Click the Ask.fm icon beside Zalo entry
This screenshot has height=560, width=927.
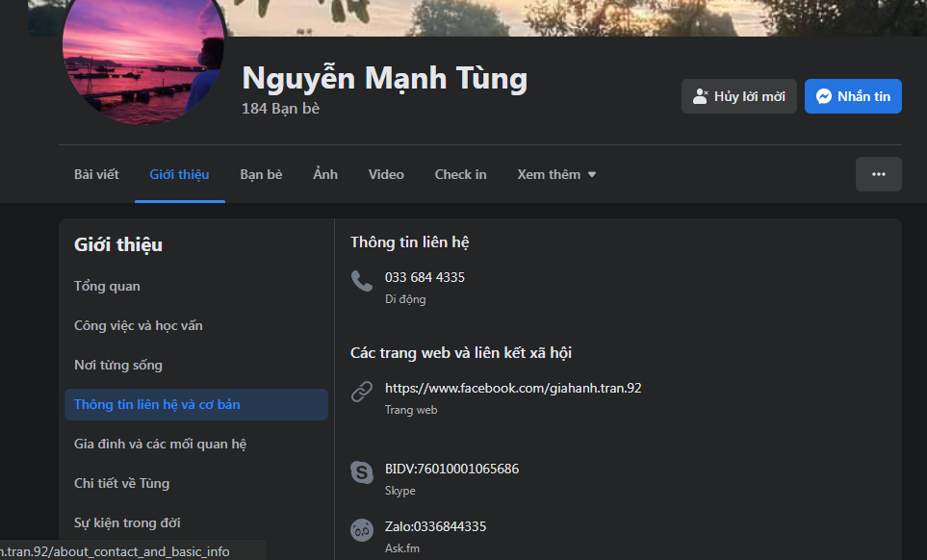[362, 530]
